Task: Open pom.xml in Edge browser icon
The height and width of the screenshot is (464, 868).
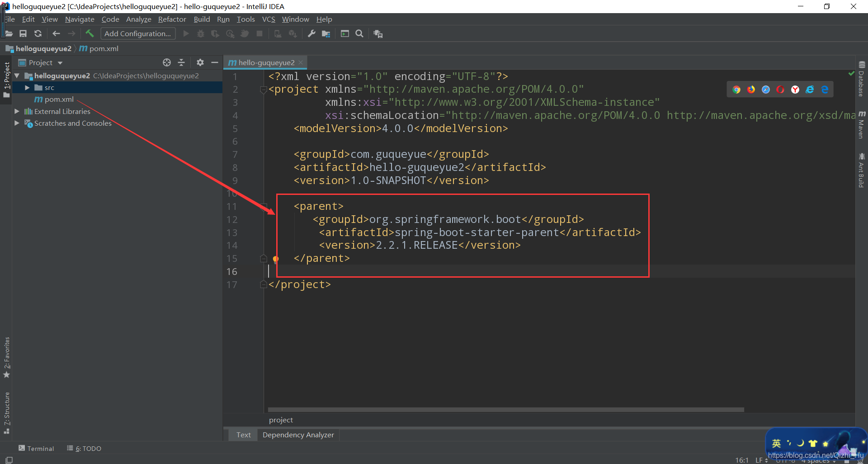Action: click(x=825, y=90)
